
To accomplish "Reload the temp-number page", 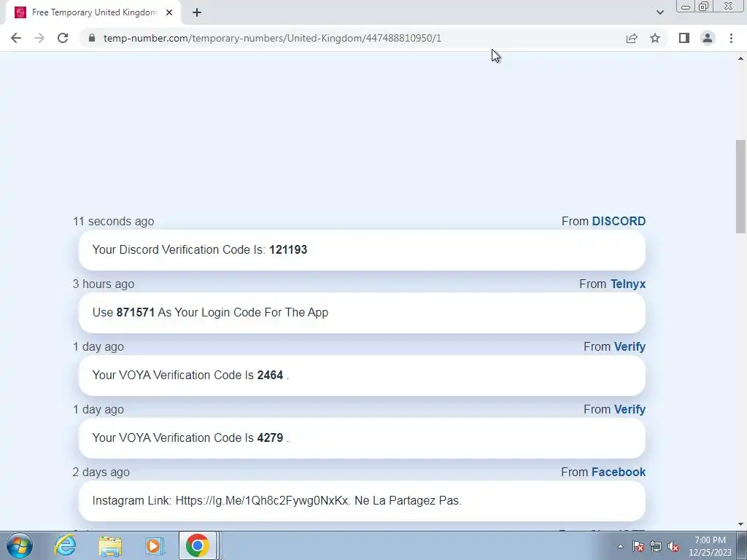I will (63, 38).
